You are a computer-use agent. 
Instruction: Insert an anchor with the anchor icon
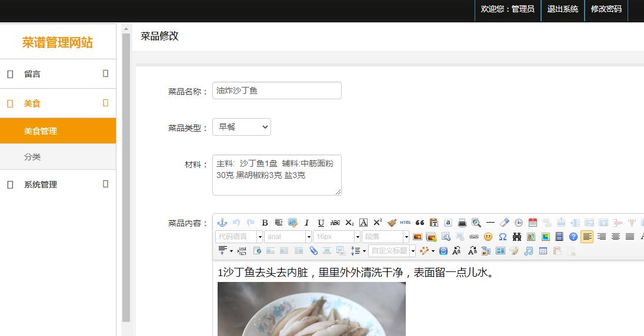click(222, 223)
